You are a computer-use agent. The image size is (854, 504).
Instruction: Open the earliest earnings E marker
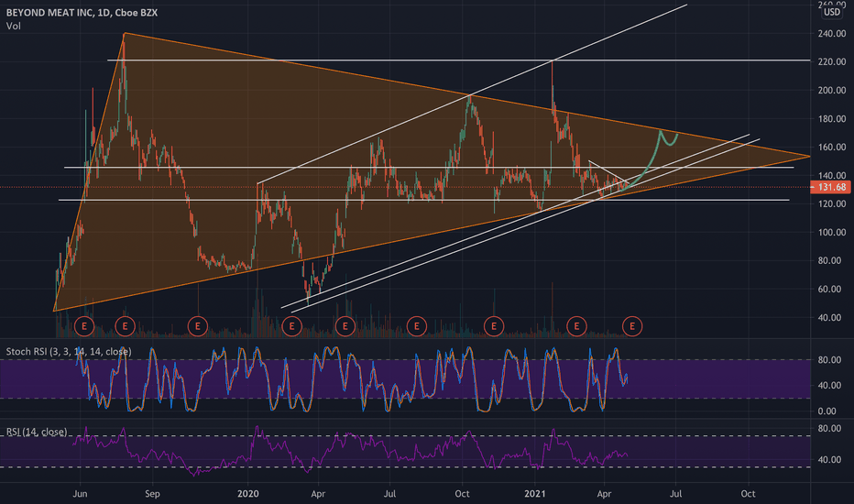[84, 326]
